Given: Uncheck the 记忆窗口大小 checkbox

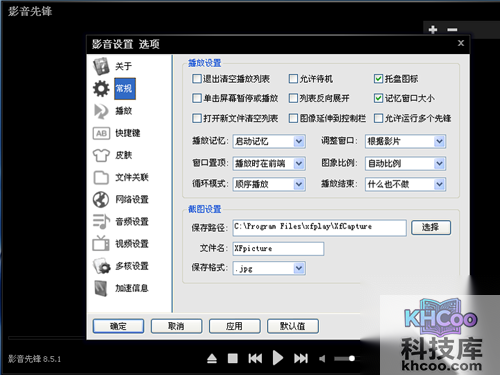Looking at the screenshot, I should 378,98.
